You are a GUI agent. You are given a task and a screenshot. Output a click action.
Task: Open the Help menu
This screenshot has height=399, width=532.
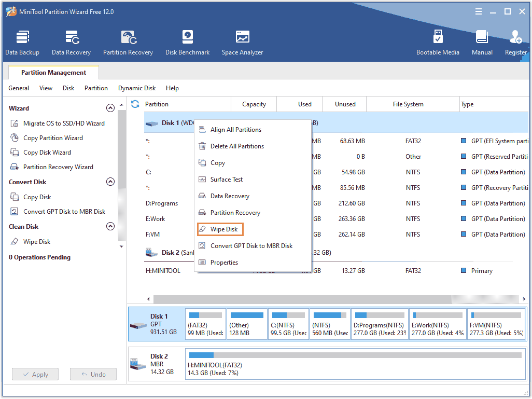point(172,88)
